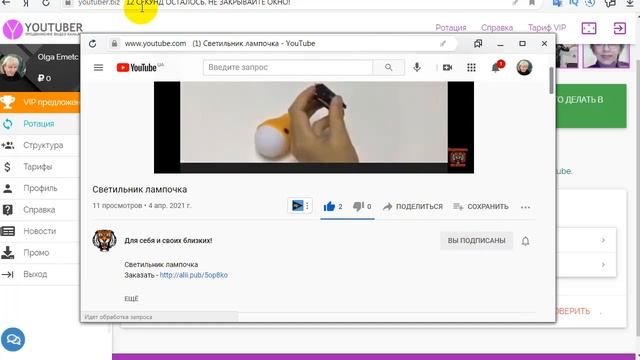Open Тариф VIP in top header
This screenshot has width=640, height=360.
click(547, 28)
